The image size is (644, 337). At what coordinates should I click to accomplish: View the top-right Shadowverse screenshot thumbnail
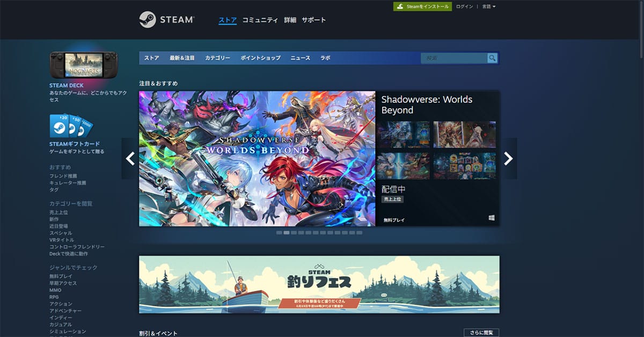point(464,134)
